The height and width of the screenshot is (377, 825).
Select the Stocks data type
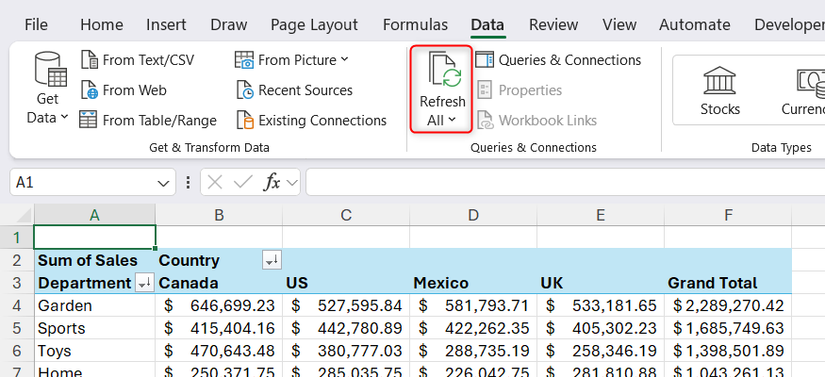(x=720, y=90)
